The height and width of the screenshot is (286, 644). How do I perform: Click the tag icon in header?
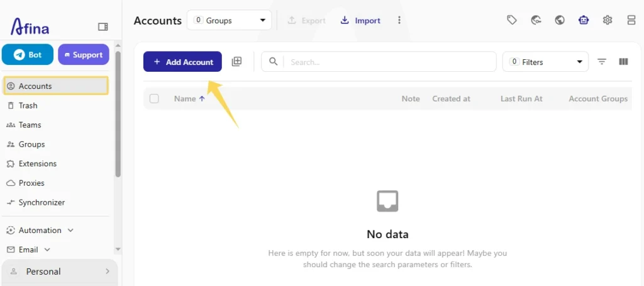point(512,20)
